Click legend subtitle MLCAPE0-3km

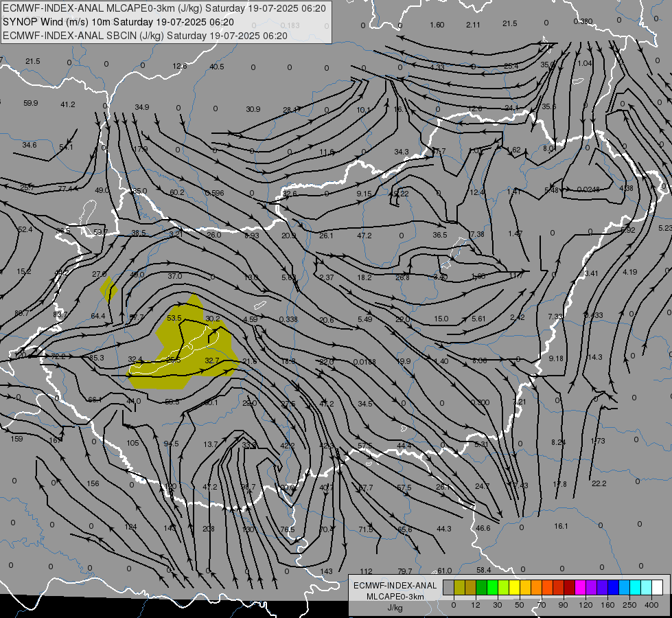pos(395,597)
